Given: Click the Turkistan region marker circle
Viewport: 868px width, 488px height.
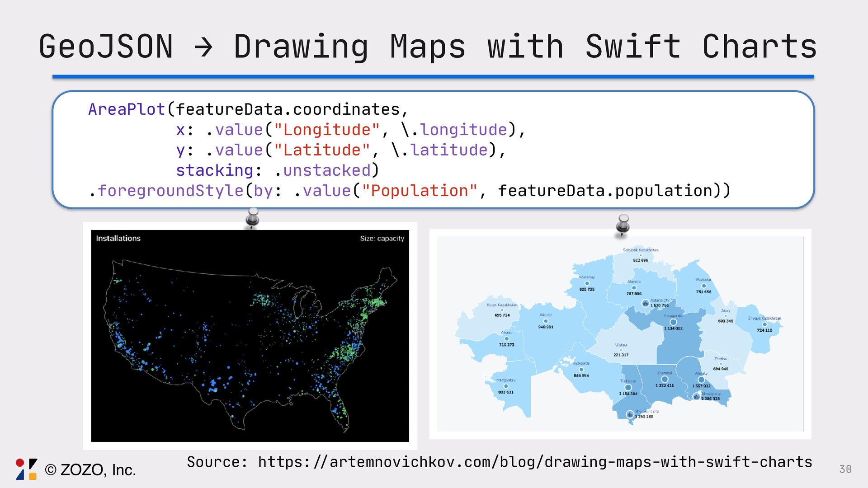Looking at the screenshot, I should 628,388.
